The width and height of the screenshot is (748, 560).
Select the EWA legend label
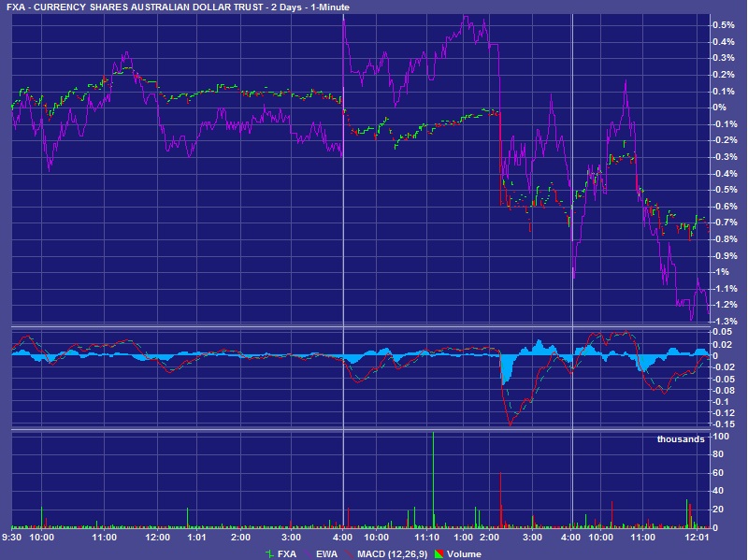(326, 553)
